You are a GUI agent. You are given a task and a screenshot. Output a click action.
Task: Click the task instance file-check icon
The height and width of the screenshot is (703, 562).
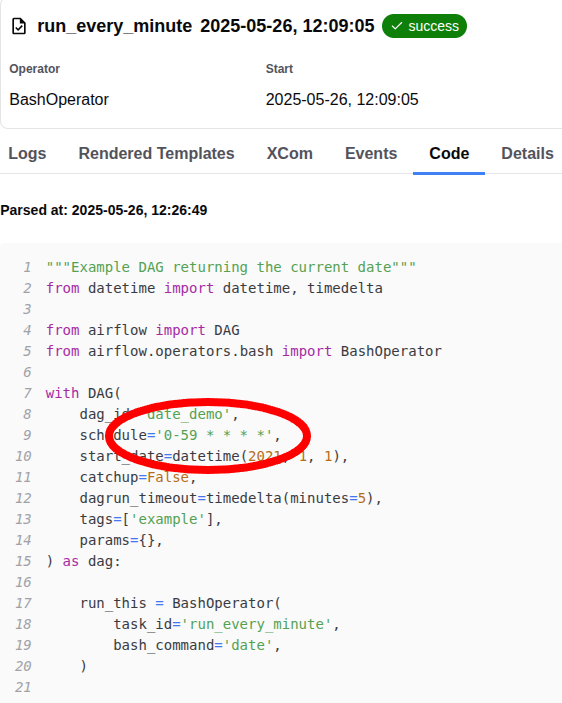[x=19, y=26]
